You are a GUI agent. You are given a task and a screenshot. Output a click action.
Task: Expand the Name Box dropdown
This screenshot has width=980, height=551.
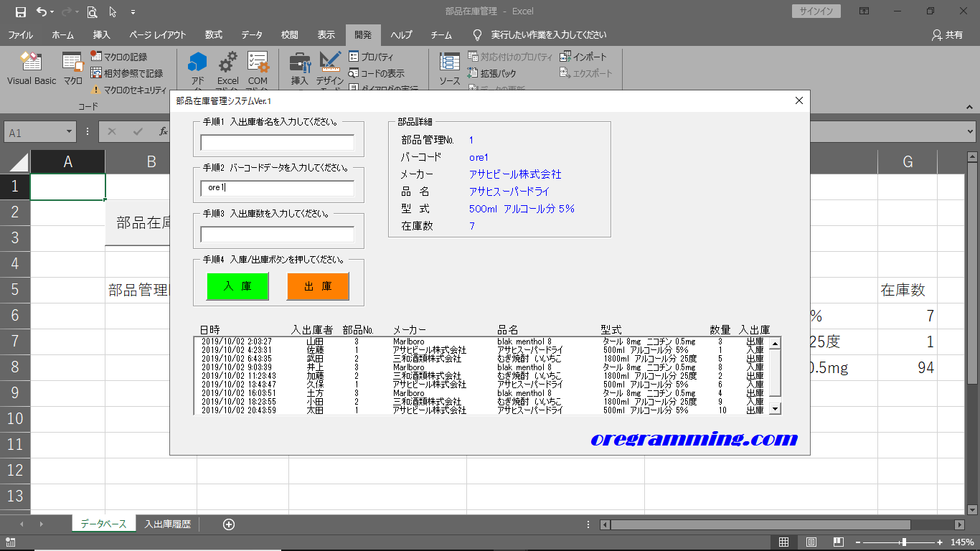pos(70,132)
